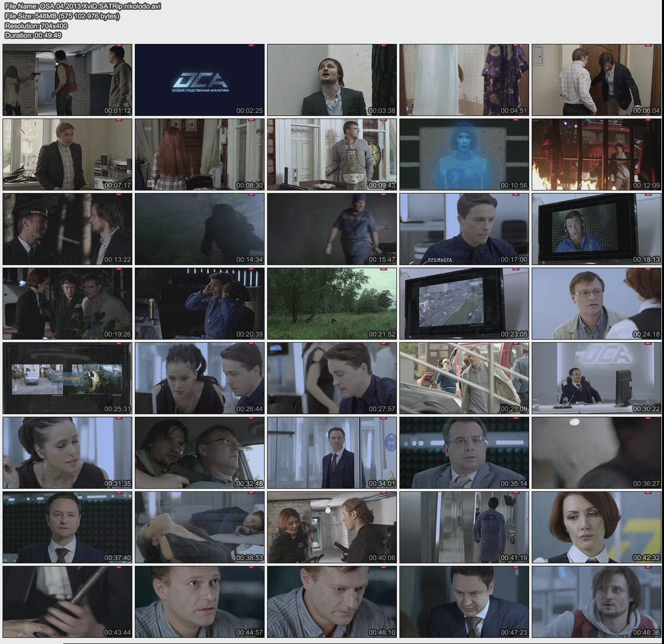Open the green forest frame at 00:21:52
This screenshot has width=664, height=644.
pos(332,303)
